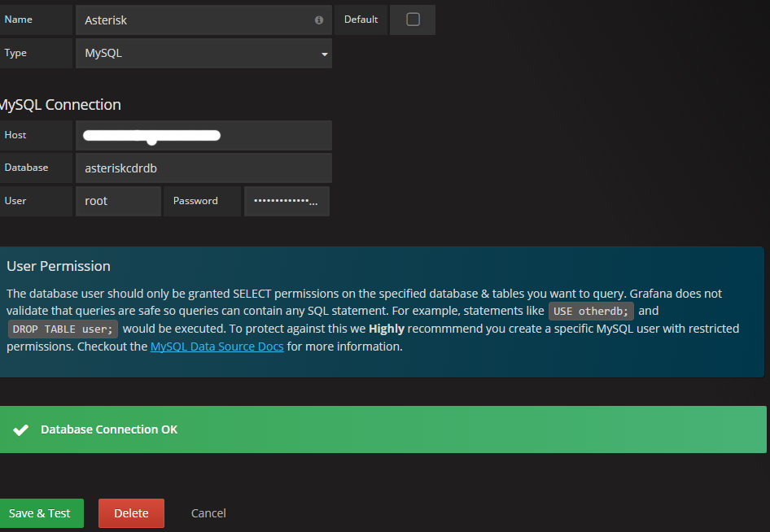The height and width of the screenshot is (532, 770).
Task: Click the User Permission heading
Action: click(59, 266)
